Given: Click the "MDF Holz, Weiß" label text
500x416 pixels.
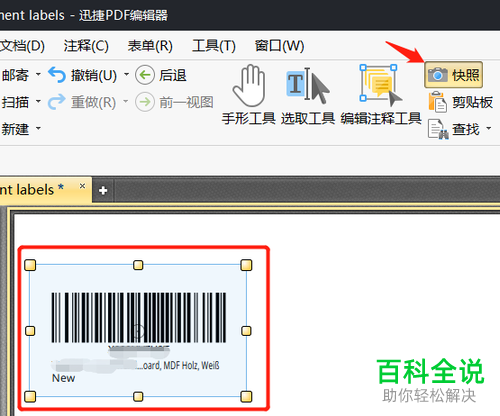Looking at the screenshot, I should (191, 366).
